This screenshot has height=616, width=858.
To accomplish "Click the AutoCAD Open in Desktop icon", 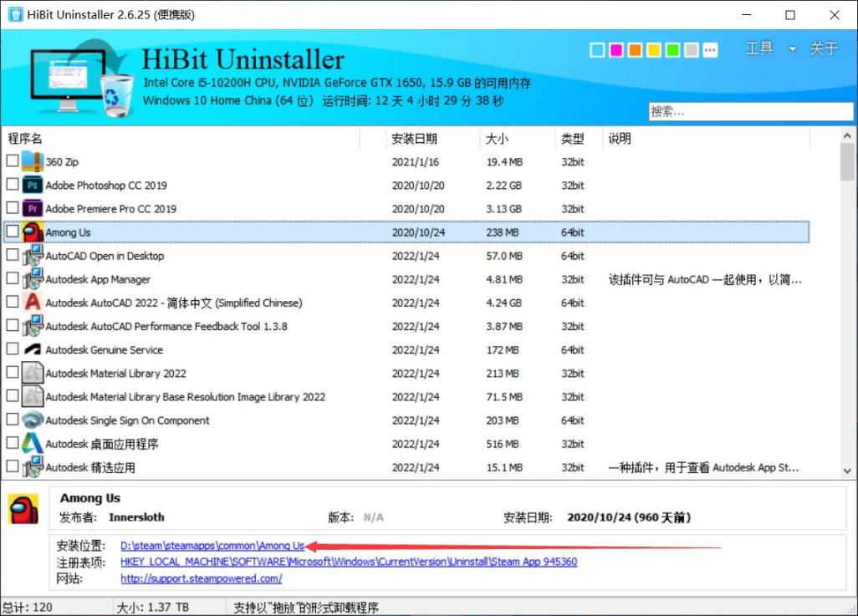I will coord(33,256).
